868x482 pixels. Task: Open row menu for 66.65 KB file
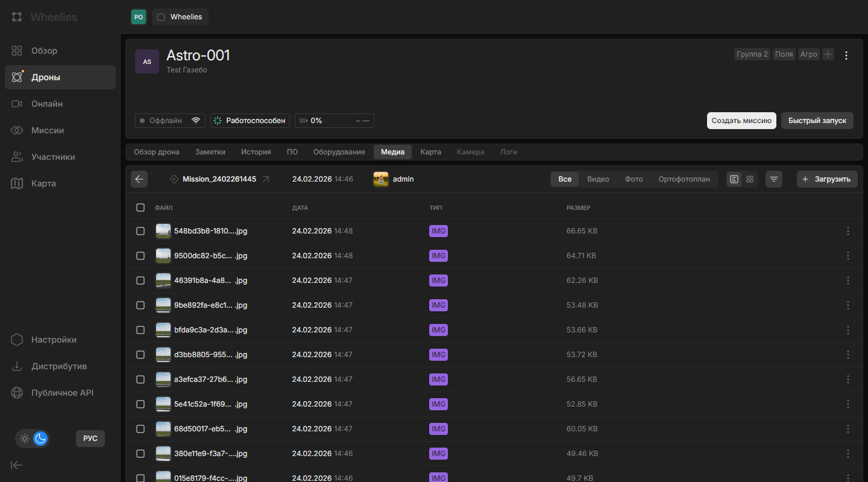pyautogui.click(x=848, y=231)
